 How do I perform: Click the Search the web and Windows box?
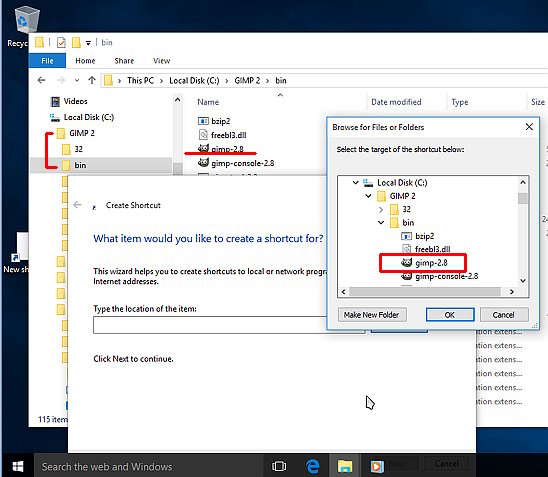pyautogui.click(x=148, y=466)
